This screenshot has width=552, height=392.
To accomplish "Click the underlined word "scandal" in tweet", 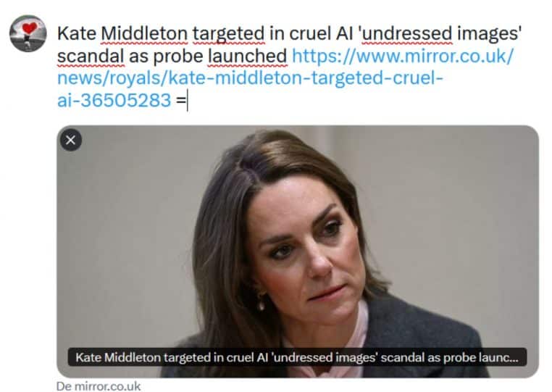I will (91, 57).
